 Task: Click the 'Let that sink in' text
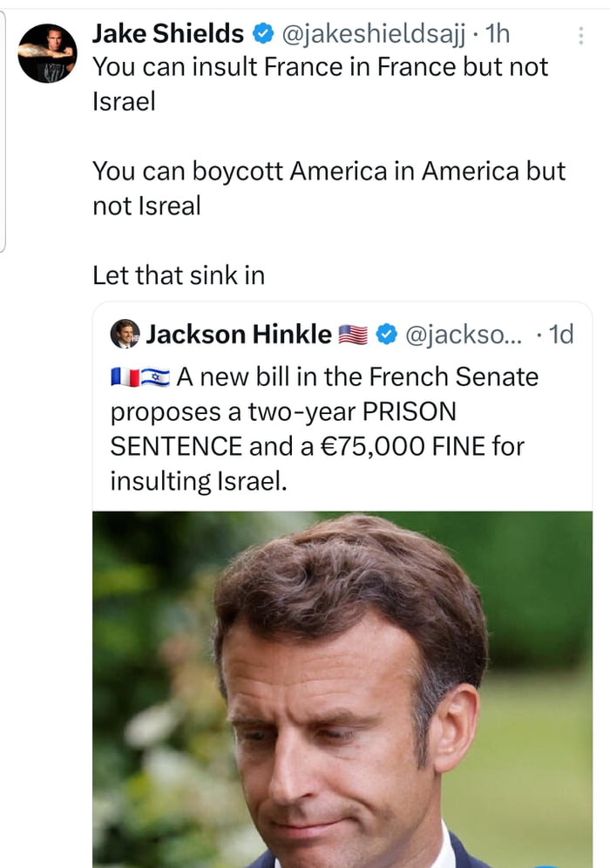pos(179,275)
